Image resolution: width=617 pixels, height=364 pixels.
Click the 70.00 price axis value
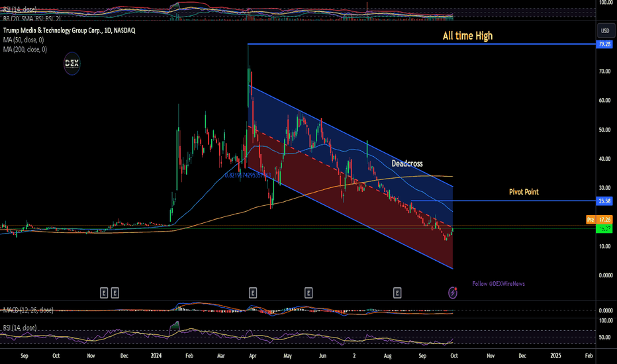[x=605, y=71]
